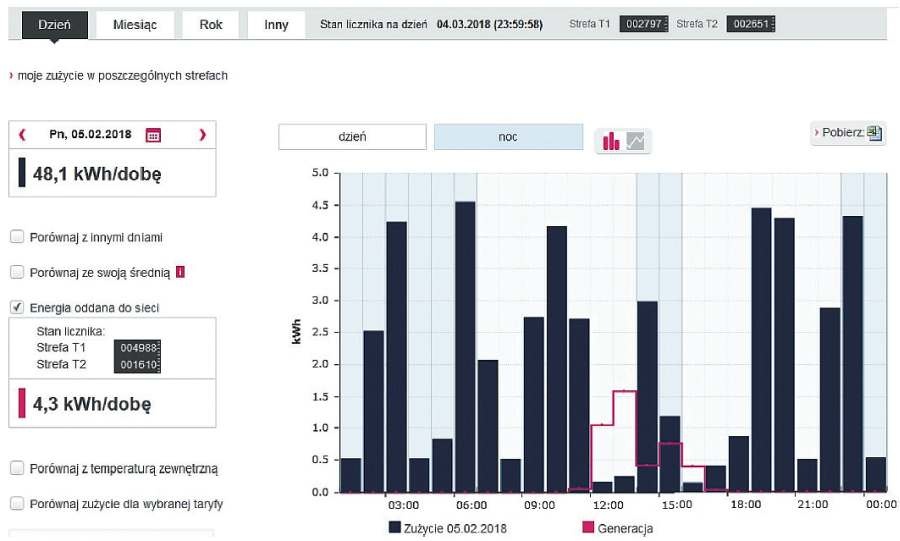Click the 18:00 axis label
Viewport: 900px width, 541px height.
point(745,505)
